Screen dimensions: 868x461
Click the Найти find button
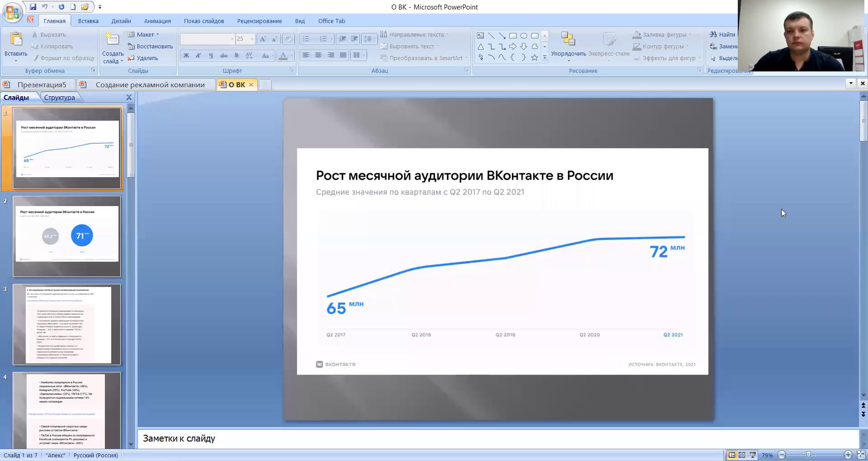coord(723,34)
